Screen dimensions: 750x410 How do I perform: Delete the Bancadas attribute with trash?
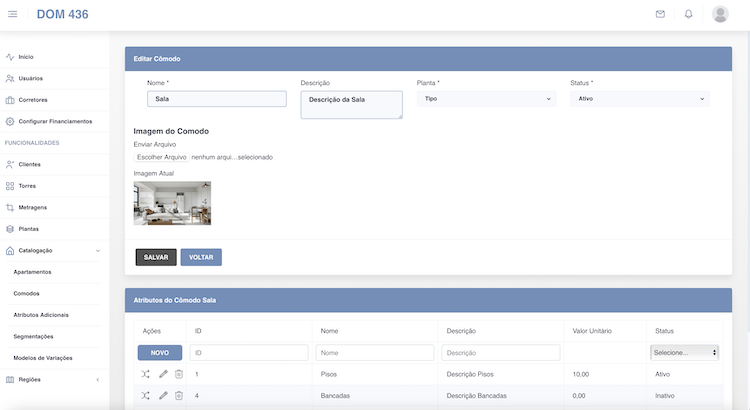point(179,396)
